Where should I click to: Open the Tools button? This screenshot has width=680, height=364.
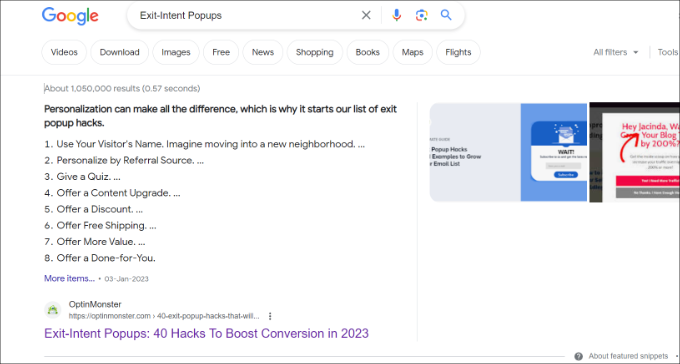(668, 52)
